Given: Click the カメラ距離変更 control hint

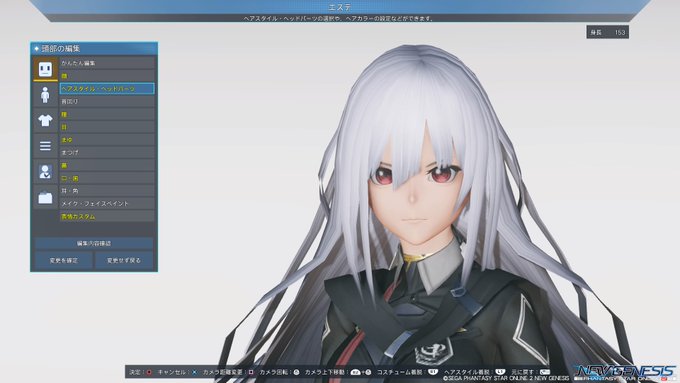Looking at the screenshot, I should click(228, 372).
